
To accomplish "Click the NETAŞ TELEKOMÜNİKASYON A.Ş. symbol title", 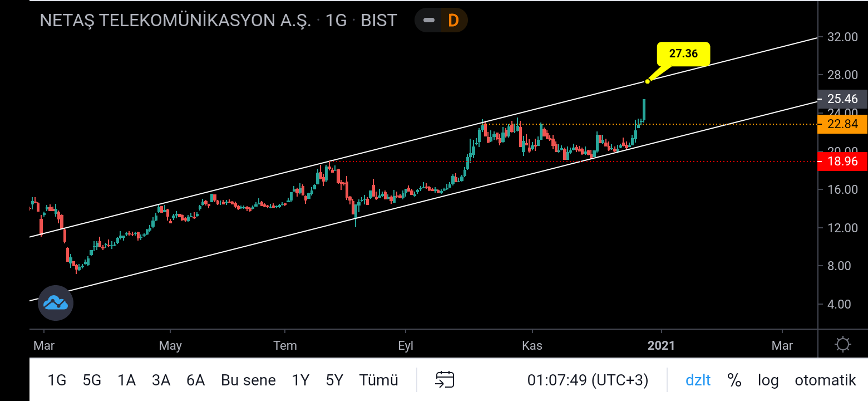I will pos(175,21).
